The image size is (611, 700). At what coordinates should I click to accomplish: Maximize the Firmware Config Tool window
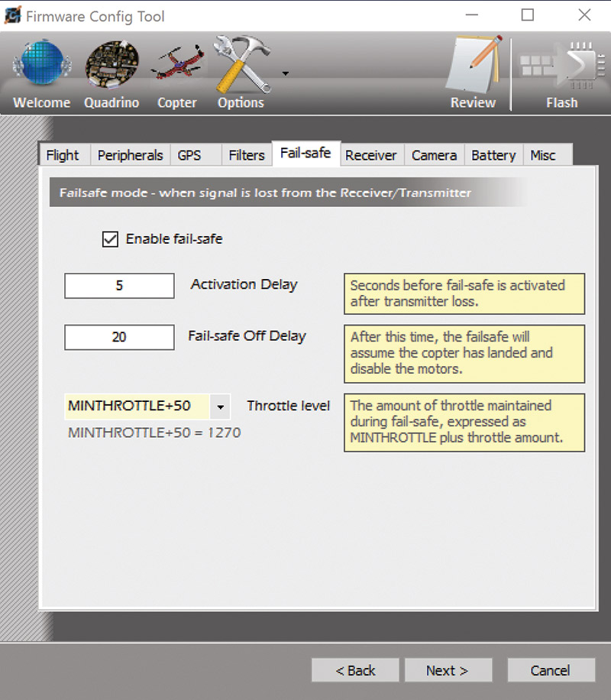pyautogui.click(x=528, y=15)
